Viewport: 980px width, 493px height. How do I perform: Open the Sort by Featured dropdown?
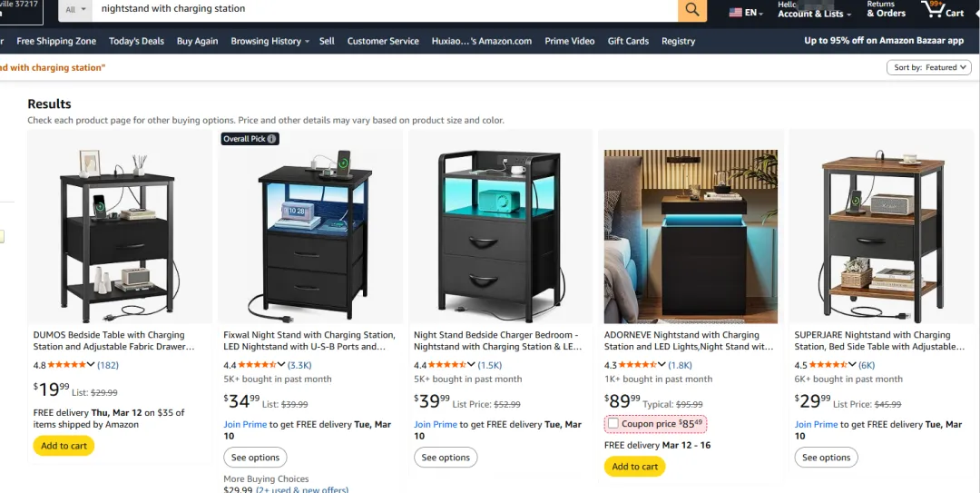click(929, 67)
